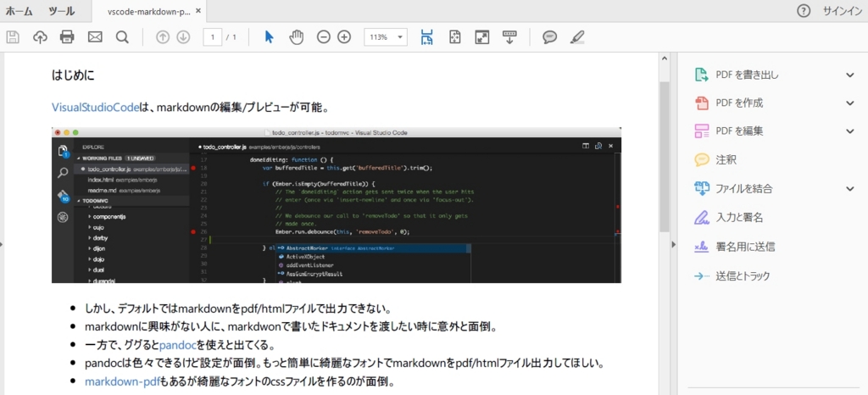Collapse the right tools pane arrow
The height and width of the screenshot is (395, 868).
(x=674, y=244)
